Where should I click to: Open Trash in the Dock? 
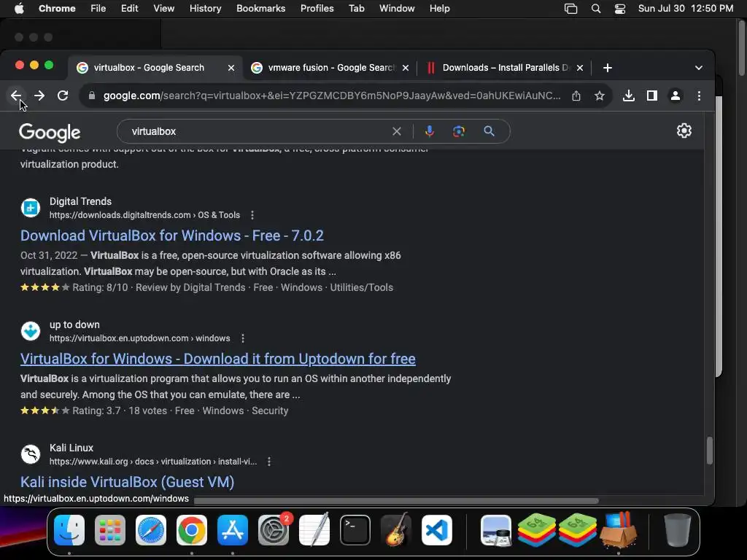click(x=677, y=530)
